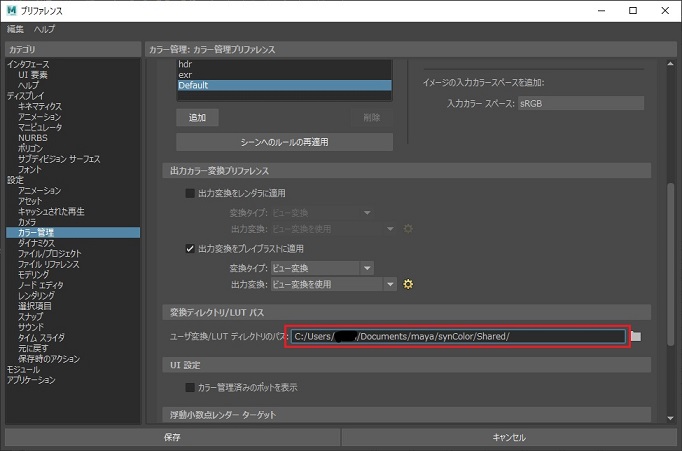
Task: Select スナップ category
Action: (30, 317)
